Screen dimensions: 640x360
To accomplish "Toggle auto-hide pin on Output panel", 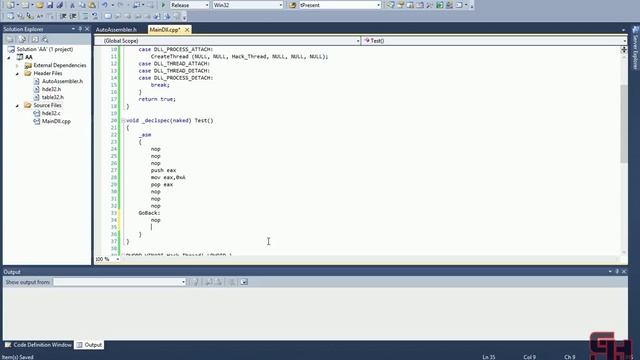I will pos(617,271).
